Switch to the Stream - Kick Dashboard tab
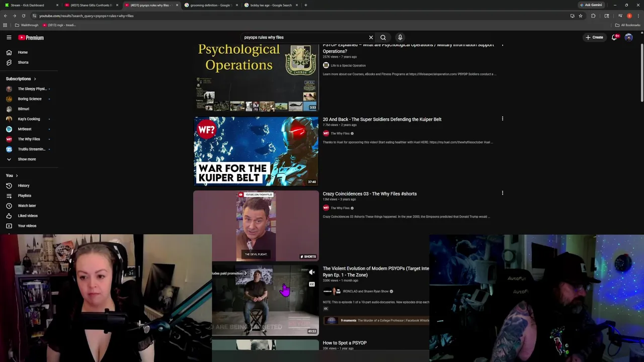 [x=30, y=5]
